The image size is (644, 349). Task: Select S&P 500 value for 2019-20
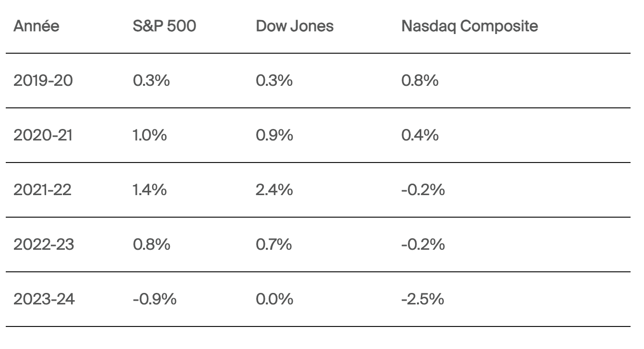point(151,81)
